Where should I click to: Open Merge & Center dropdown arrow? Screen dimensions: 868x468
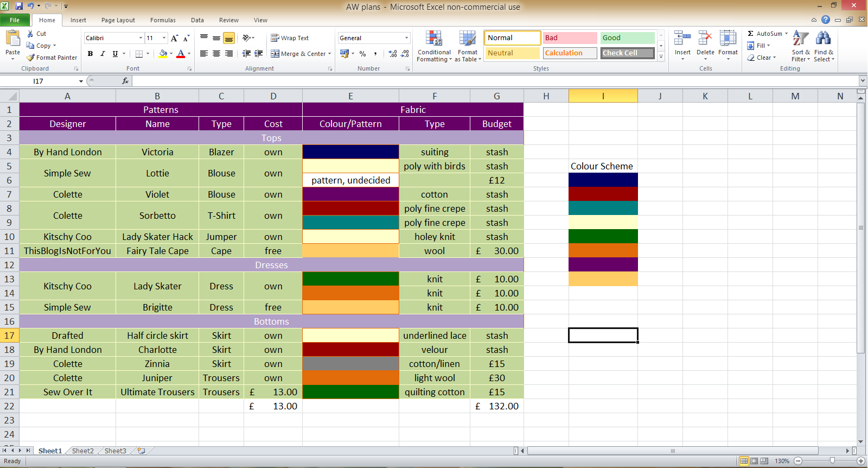pyautogui.click(x=329, y=54)
